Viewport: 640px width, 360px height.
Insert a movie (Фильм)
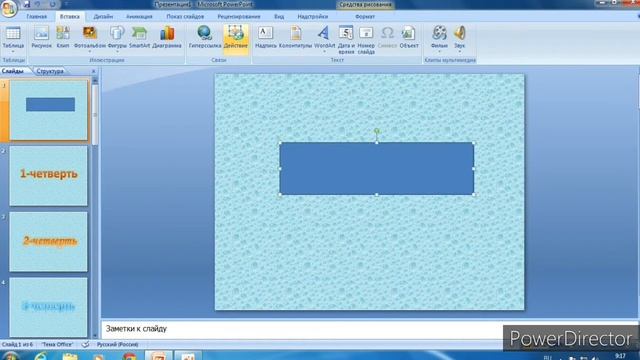(x=439, y=39)
